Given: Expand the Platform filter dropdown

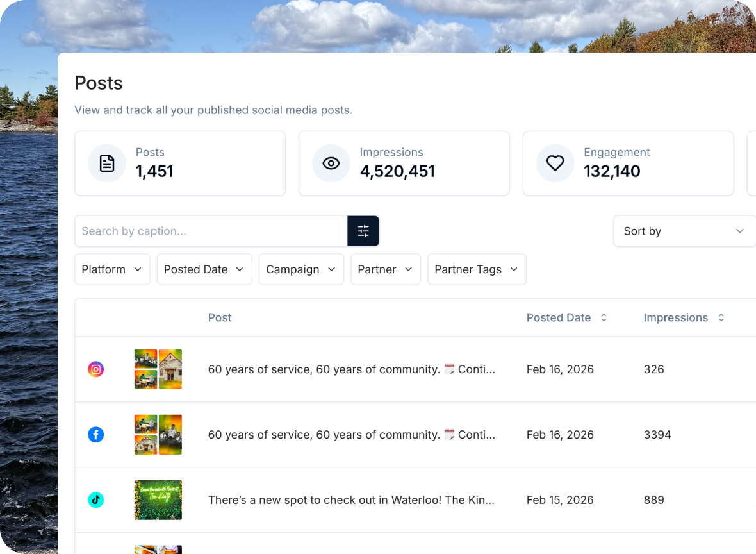Looking at the screenshot, I should (x=112, y=269).
